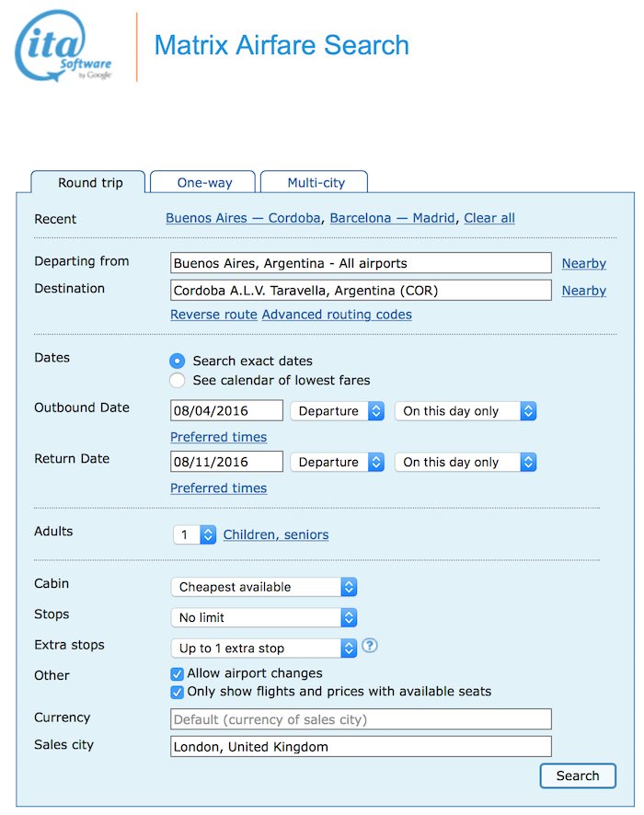Viewport: 644px width, 815px height.
Task: Open Return 'On this day only' dropdown
Action: 466,462
